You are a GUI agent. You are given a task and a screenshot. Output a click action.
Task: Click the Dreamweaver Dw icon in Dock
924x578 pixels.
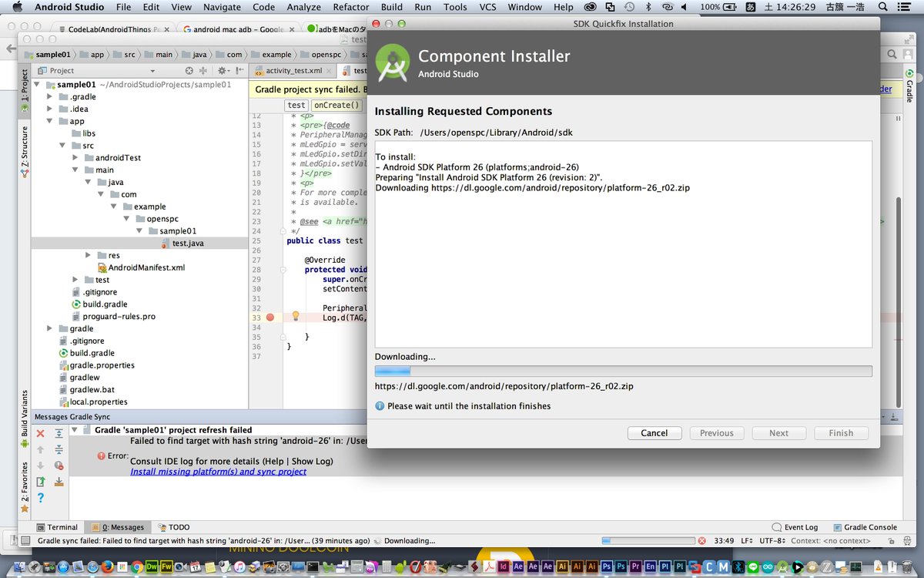pyautogui.click(x=152, y=567)
